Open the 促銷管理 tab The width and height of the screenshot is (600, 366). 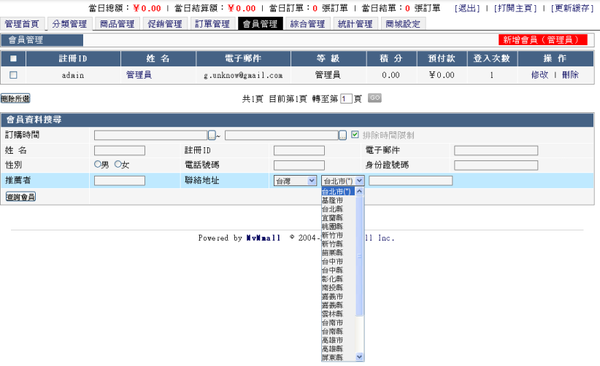pyautogui.click(x=165, y=24)
